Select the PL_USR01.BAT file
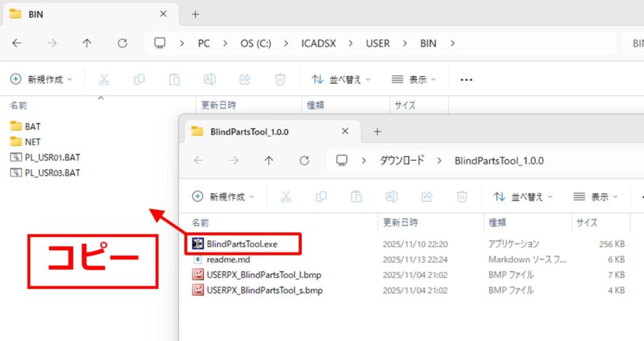Image resolution: width=644 pixels, height=341 pixels. (52, 157)
